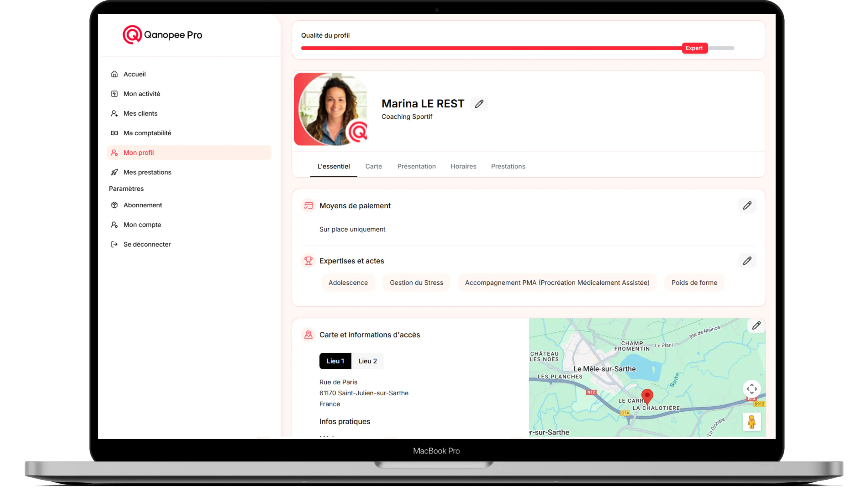Image resolution: width=868 pixels, height=488 pixels.
Task: Click the pencil icon beside Marina LE REST
Action: point(479,104)
